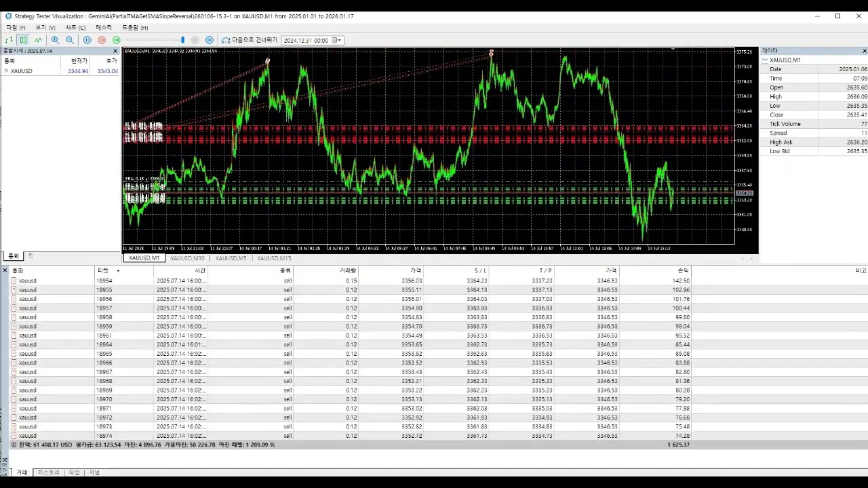
Task: Click the order icon for ticket 18966
Action: (14, 363)
